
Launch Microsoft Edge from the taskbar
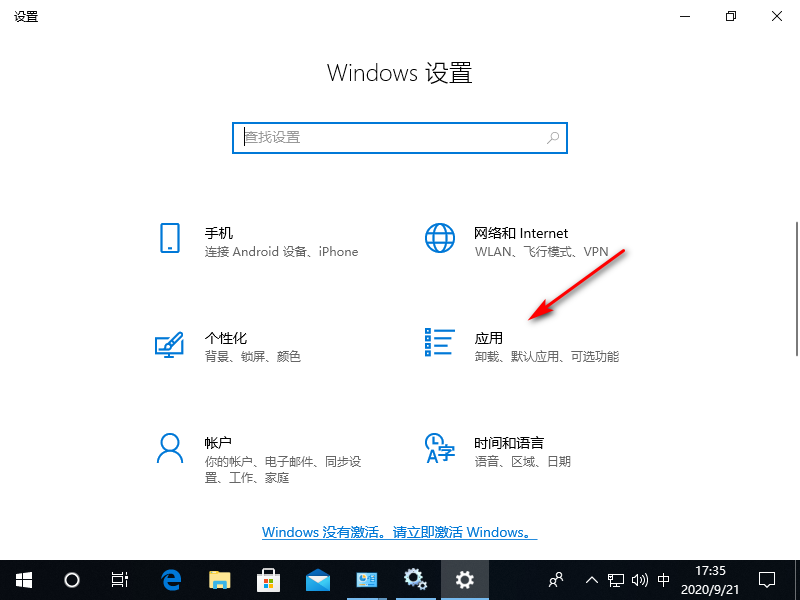[x=172, y=580]
